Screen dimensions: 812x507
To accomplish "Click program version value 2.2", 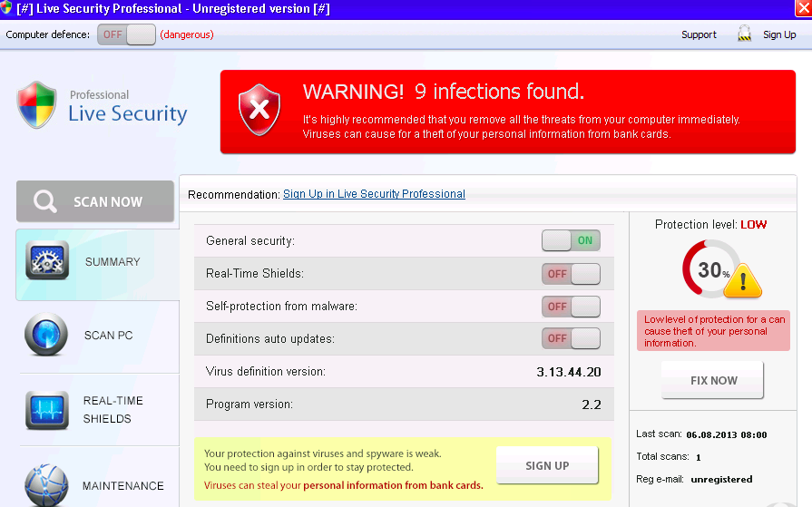I will (x=592, y=405).
